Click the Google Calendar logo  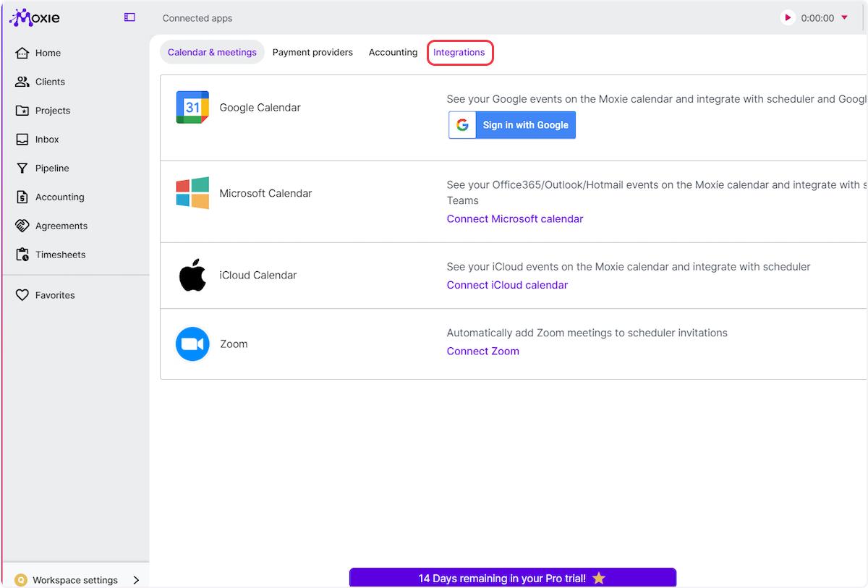[192, 107]
